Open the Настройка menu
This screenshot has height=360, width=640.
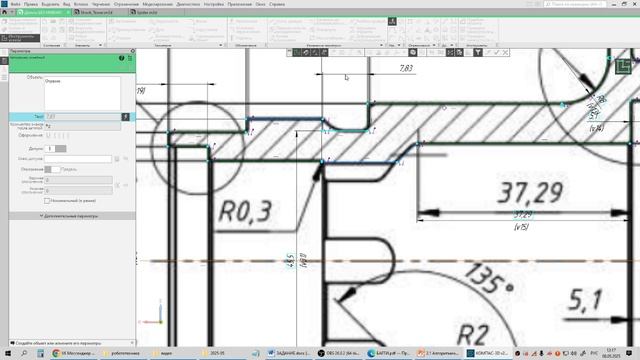point(214,4)
